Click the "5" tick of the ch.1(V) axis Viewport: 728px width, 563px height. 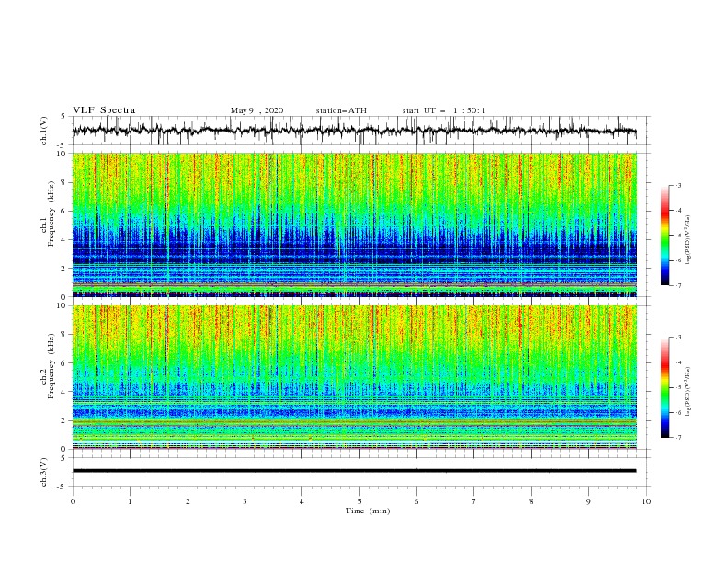(63, 116)
